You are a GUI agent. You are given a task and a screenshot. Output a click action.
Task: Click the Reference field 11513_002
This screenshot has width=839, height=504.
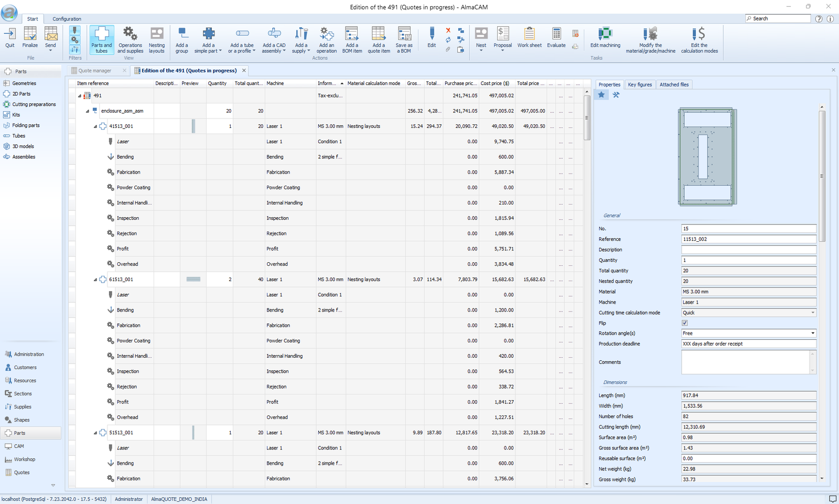tap(749, 239)
